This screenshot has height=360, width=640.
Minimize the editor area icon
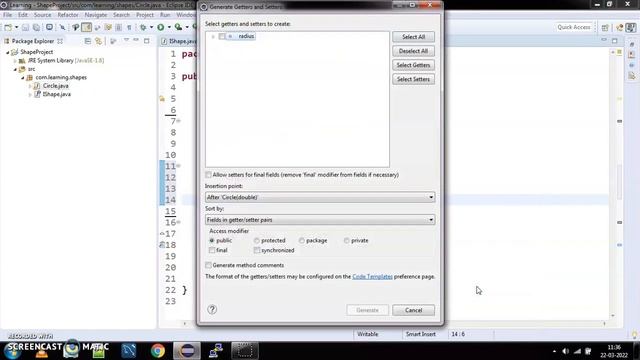[604, 40]
